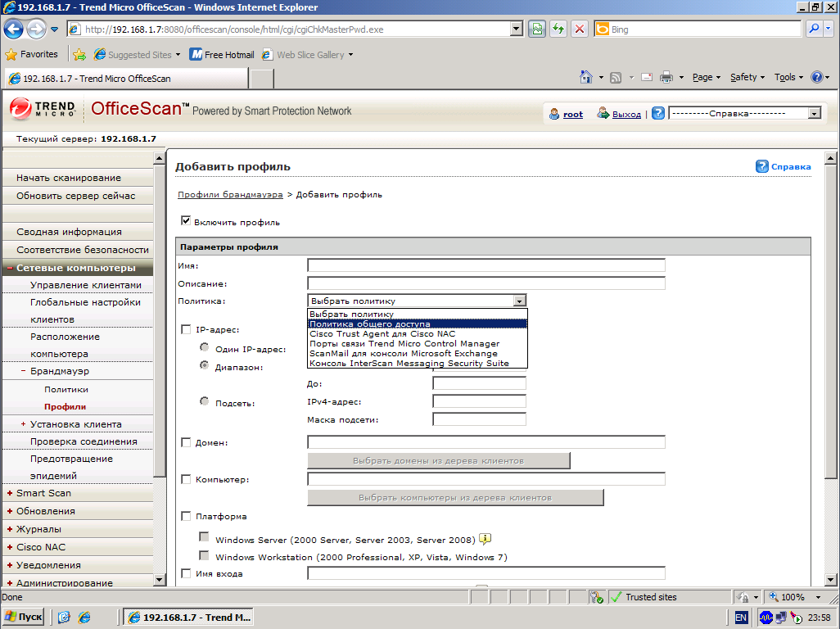Click the Справка help icon in the page header
The height and width of the screenshot is (629, 840).
point(761,166)
